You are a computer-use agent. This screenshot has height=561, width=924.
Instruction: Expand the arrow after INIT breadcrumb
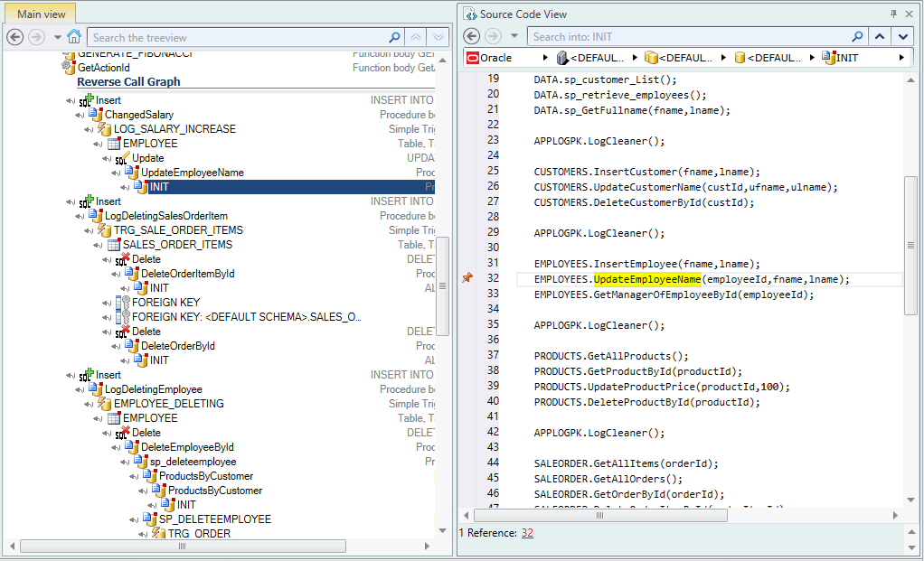coord(901,58)
